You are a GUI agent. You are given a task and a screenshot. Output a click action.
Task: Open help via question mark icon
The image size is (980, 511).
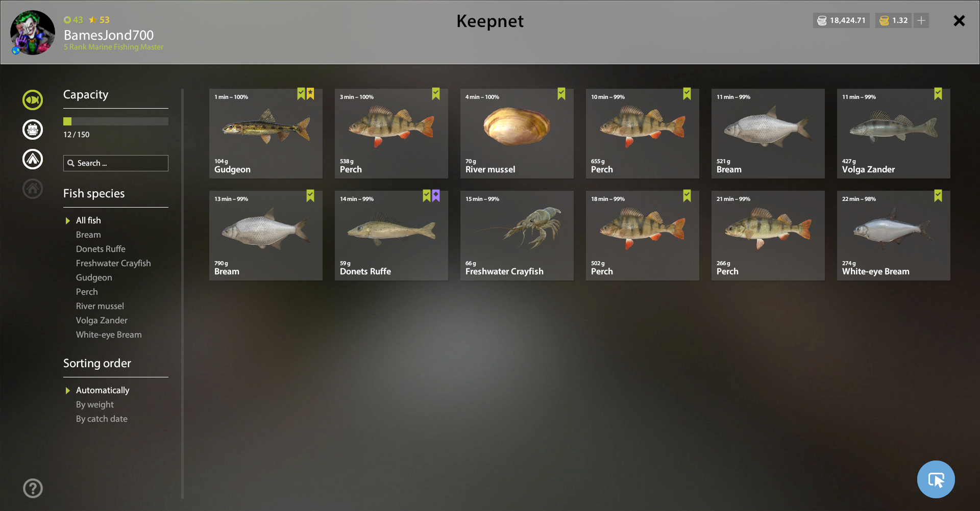[x=33, y=489]
